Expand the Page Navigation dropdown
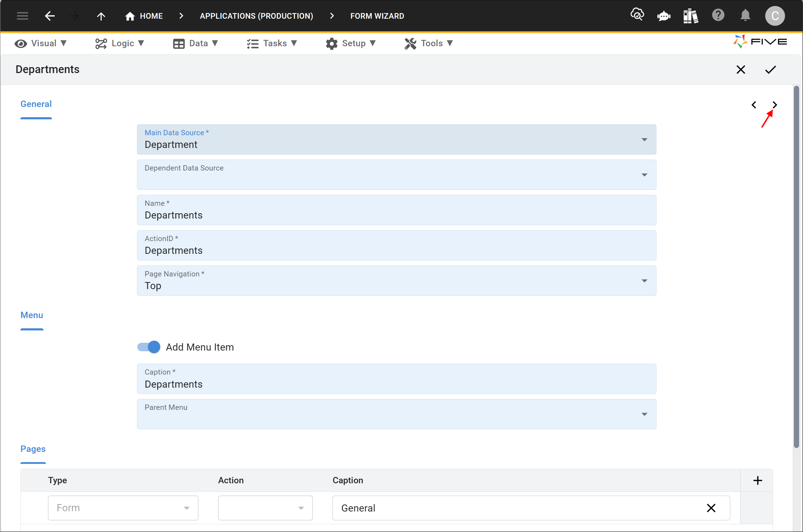 point(644,281)
